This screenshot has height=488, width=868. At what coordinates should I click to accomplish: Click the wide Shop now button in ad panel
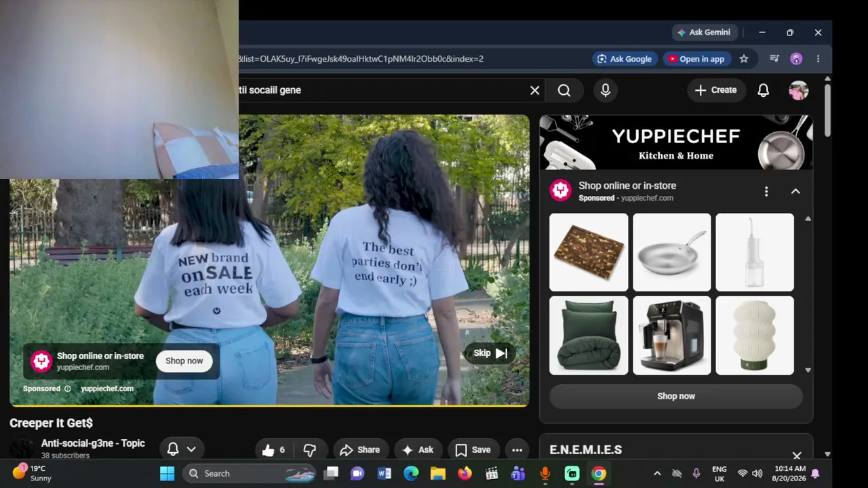(x=676, y=396)
